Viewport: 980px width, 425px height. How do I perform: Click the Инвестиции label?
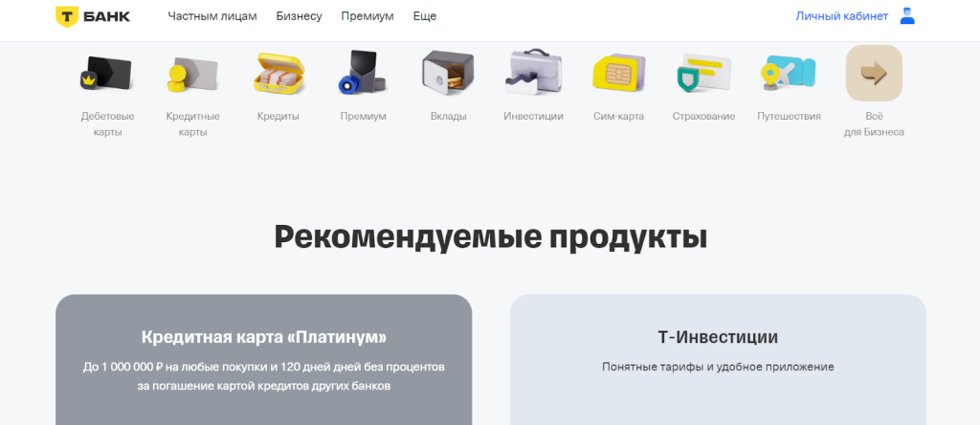click(x=533, y=116)
